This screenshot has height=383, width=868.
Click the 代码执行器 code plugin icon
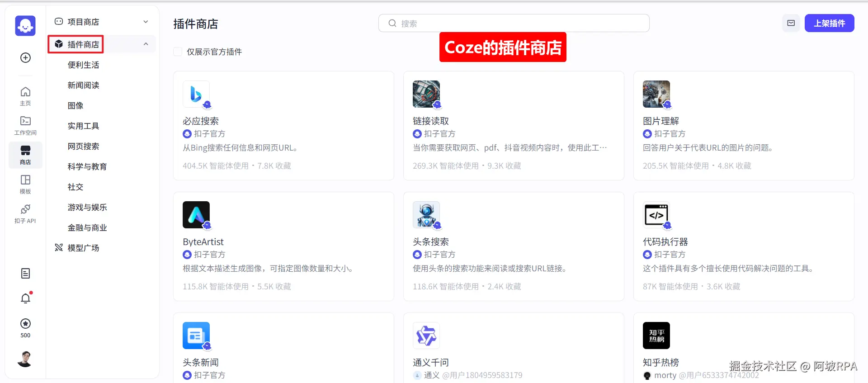656,215
